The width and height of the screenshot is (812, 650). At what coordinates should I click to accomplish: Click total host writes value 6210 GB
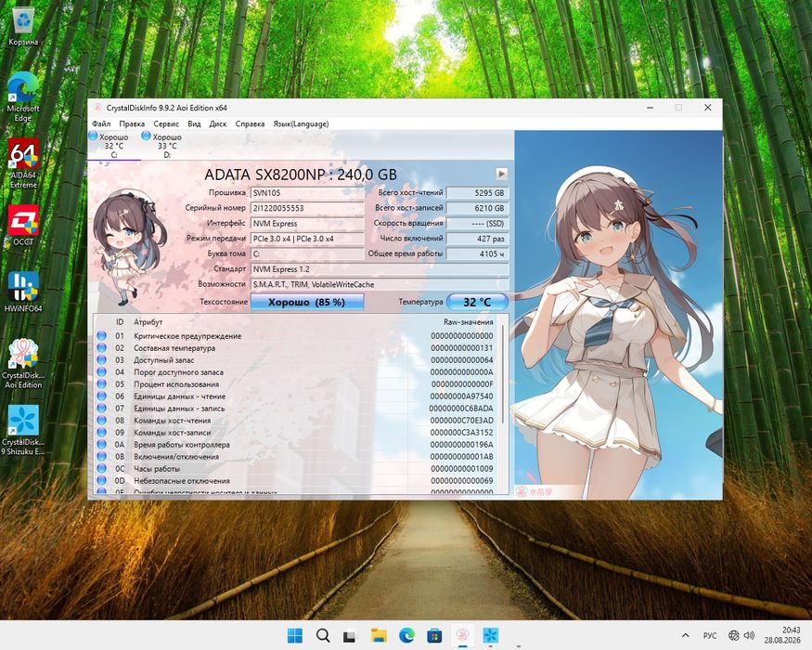click(x=477, y=208)
